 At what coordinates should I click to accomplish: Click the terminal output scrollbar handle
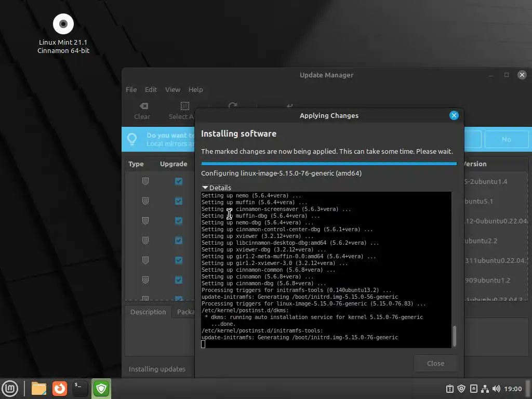[454, 336]
